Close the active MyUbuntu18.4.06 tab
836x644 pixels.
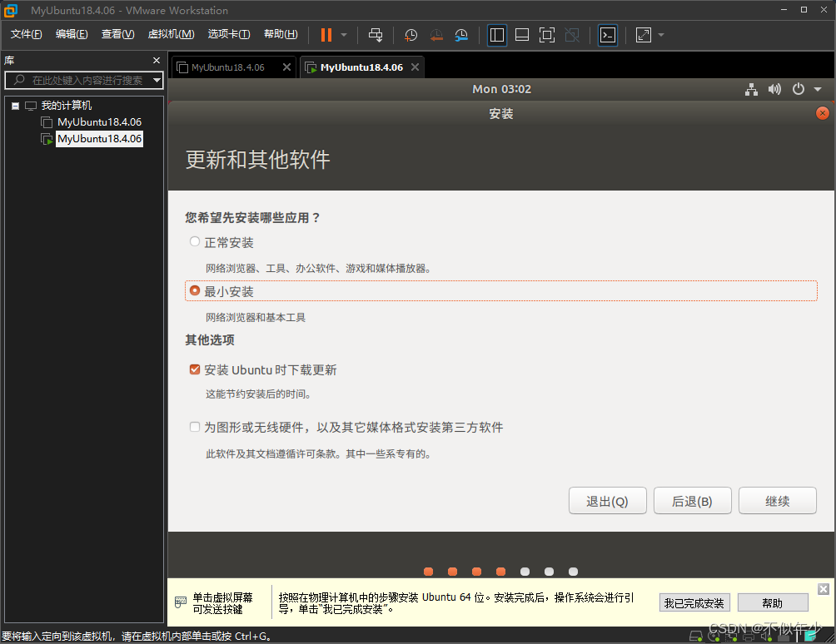click(415, 67)
